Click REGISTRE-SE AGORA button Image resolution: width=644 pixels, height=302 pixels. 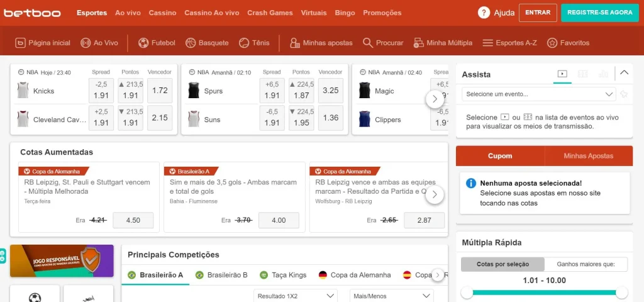[x=600, y=13]
